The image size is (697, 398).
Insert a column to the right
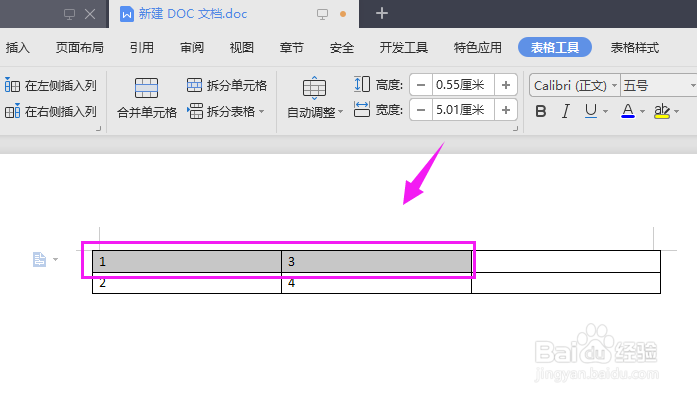pos(51,111)
